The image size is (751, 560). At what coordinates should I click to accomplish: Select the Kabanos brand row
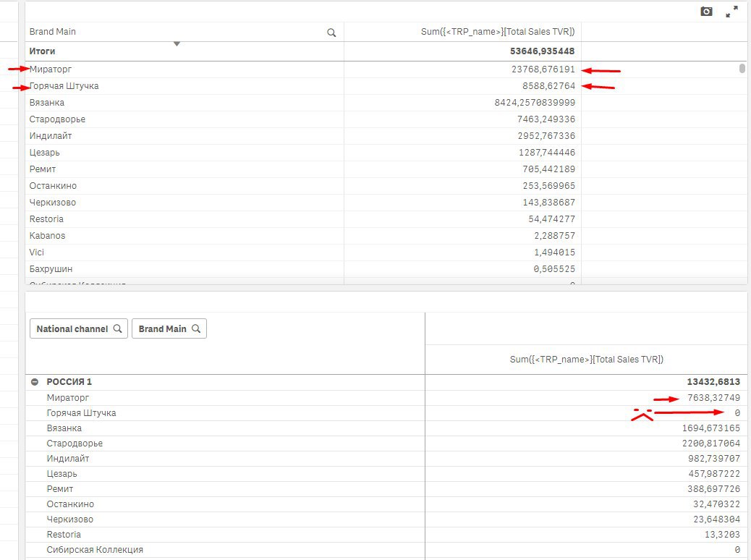pyautogui.click(x=48, y=236)
